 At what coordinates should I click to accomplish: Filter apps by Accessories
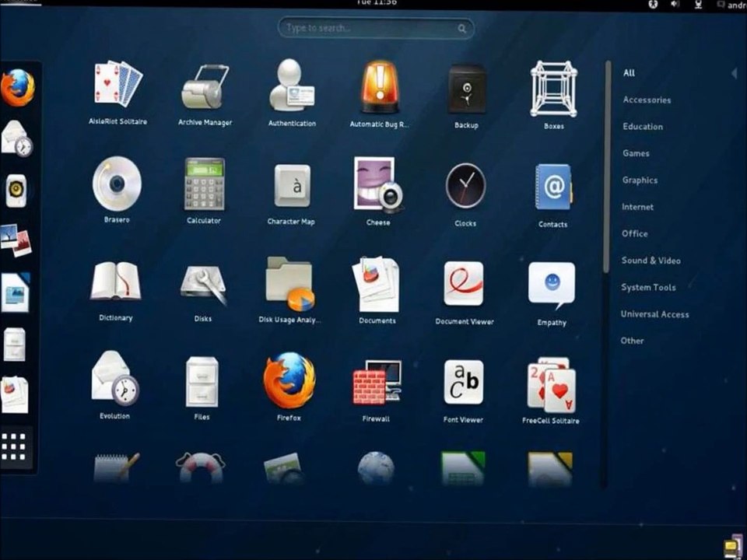647,100
